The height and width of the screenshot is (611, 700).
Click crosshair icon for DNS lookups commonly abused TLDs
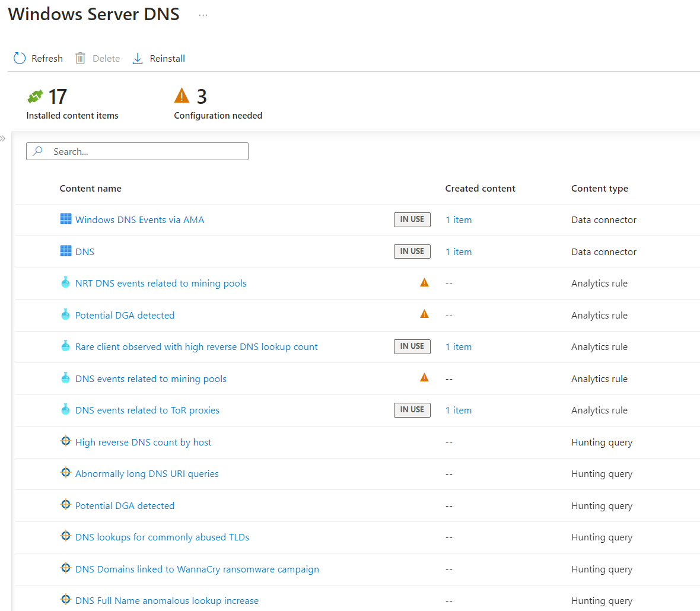click(x=66, y=536)
